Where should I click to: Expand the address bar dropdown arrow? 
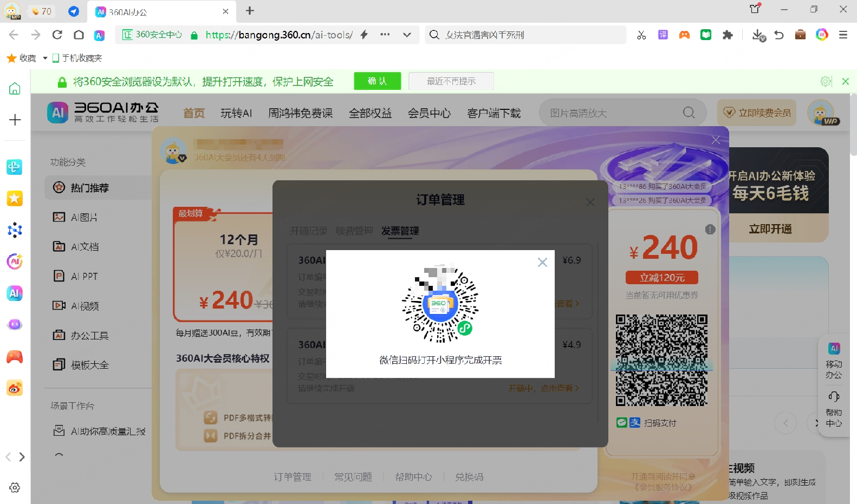coord(407,35)
